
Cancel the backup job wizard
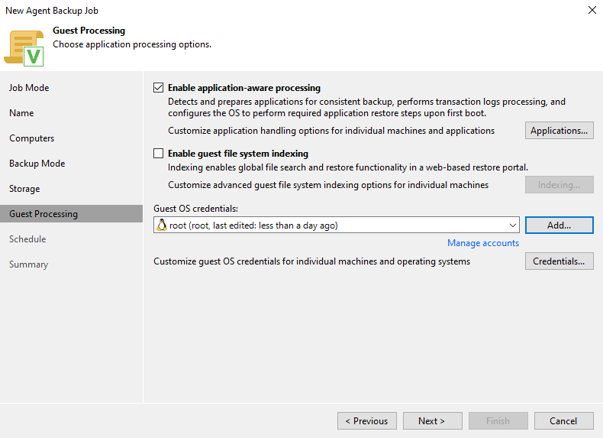pyautogui.click(x=564, y=421)
